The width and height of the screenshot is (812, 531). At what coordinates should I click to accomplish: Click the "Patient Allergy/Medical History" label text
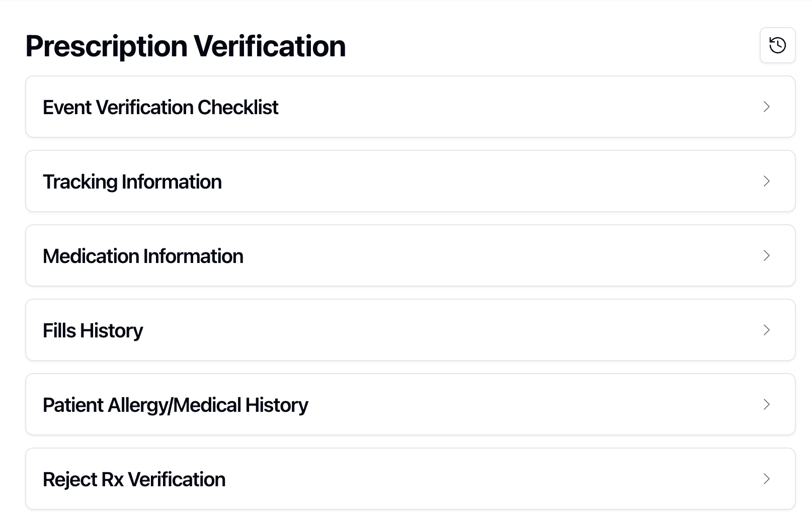pos(175,405)
